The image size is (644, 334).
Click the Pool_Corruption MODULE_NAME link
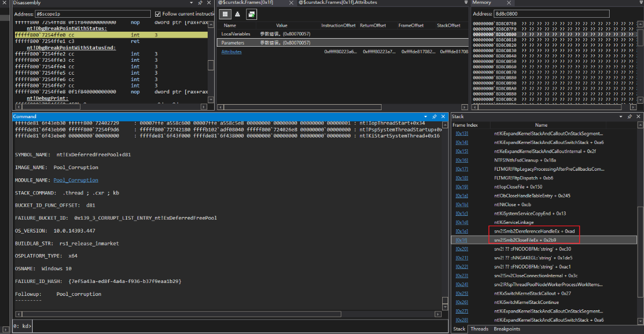(x=76, y=180)
